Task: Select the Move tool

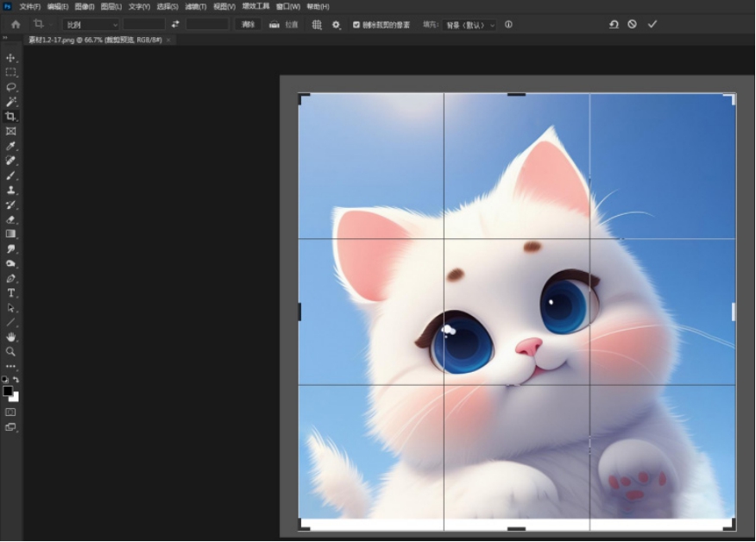Action: [x=11, y=58]
